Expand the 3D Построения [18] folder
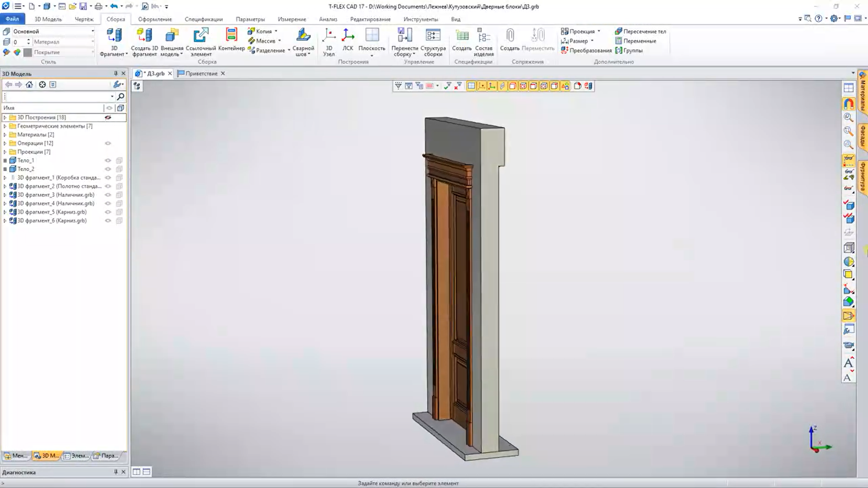The image size is (868, 488). 5,118
